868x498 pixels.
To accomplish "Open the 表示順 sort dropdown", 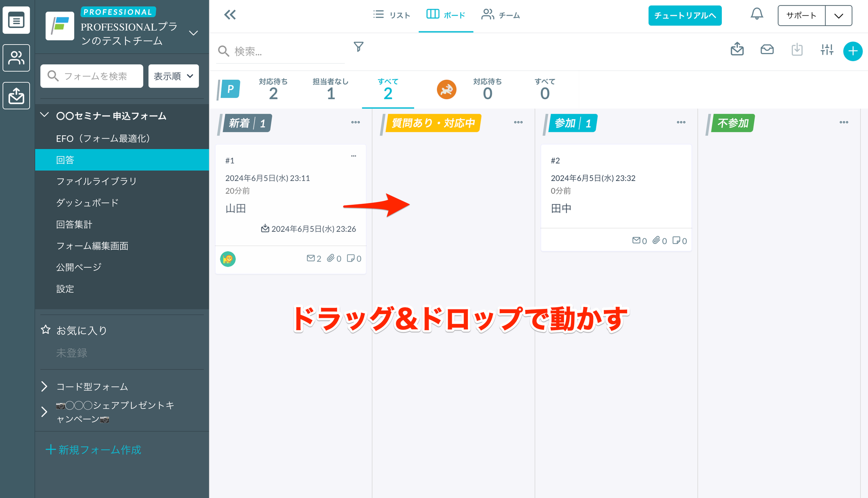I will (x=173, y=76).
